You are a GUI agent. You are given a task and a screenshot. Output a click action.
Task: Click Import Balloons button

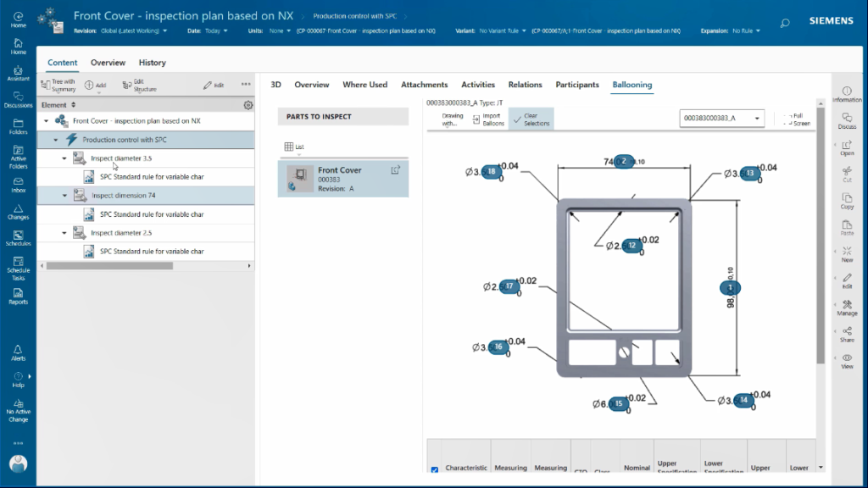(x=488, y=119)
